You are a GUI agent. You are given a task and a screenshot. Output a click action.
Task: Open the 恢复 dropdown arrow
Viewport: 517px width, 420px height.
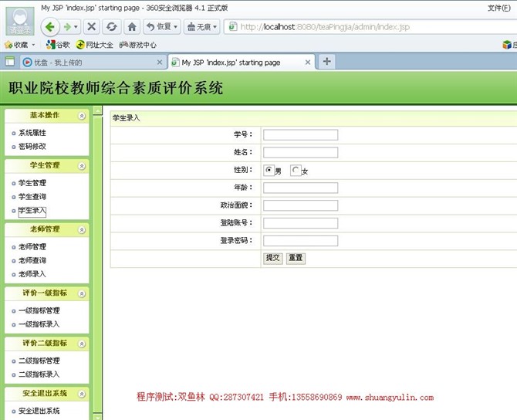coord(176,27)
